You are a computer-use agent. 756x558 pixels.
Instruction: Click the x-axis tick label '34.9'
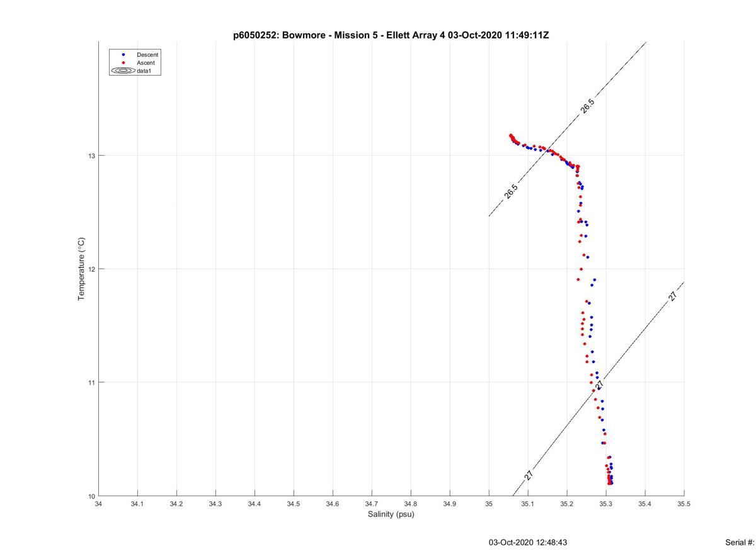(x=450, y=504)
